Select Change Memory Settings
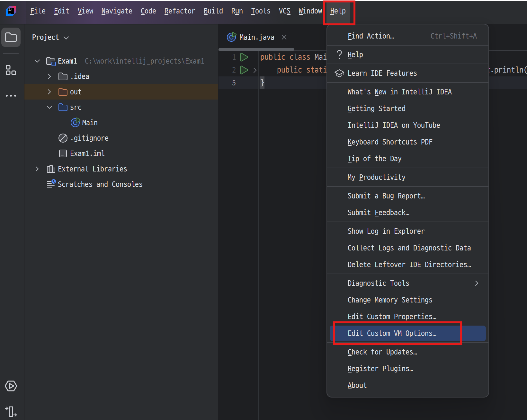The width and height of the screenshot is (527, 420). coord(408,300)
